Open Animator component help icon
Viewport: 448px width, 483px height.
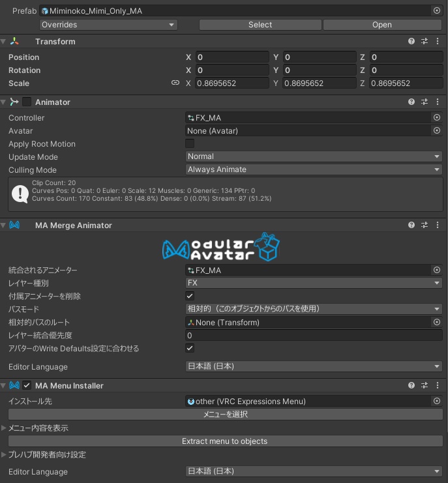tap(411, 102)
